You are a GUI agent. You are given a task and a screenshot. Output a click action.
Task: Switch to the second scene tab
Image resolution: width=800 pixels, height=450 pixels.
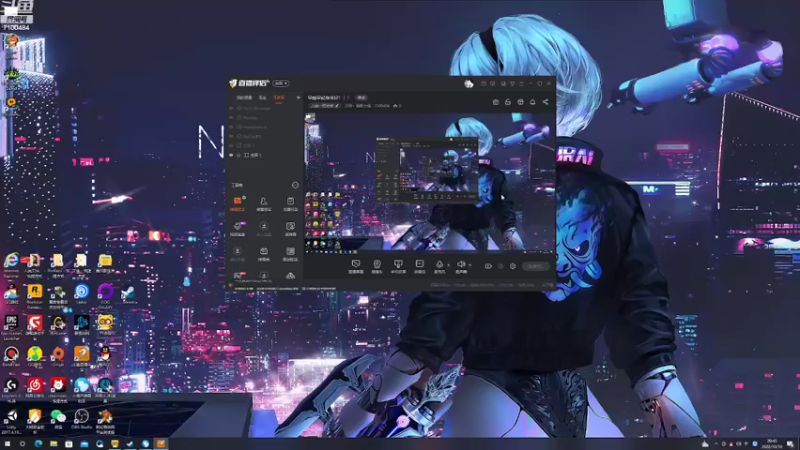pos(262,97)
